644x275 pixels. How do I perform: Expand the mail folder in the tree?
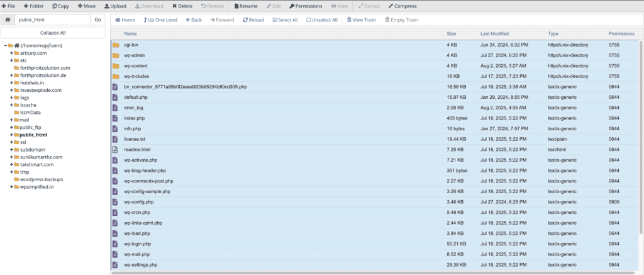[x=12, y=120]
